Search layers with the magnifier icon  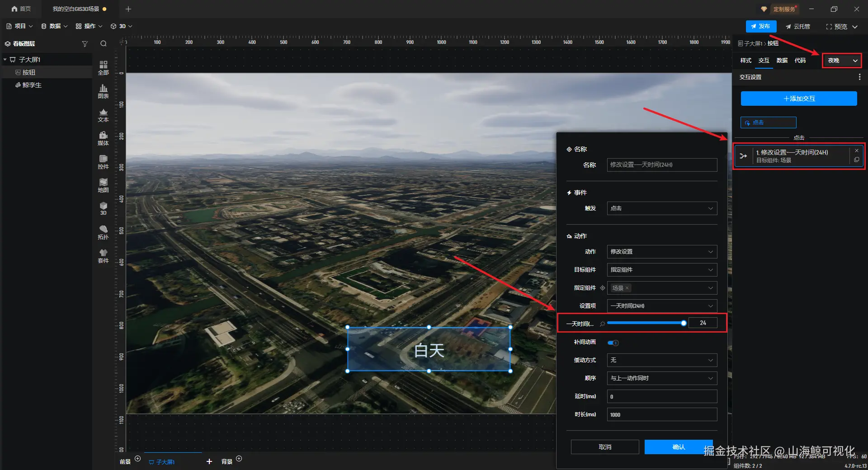tap(104, 44)
